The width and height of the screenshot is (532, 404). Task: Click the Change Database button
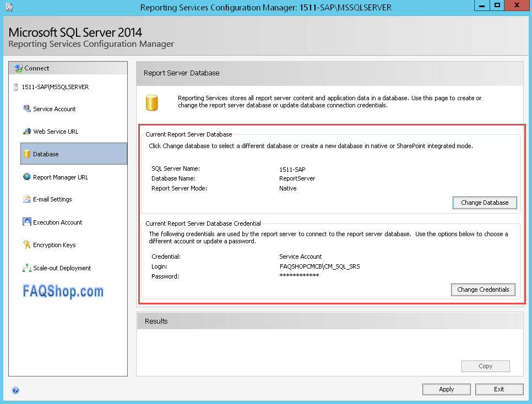(484, 203)
